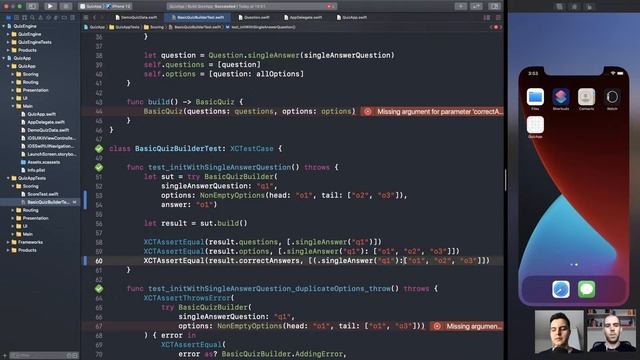The image size is (640, 360).
Task: Open the code review arrows button
Action: pos(476,6)
